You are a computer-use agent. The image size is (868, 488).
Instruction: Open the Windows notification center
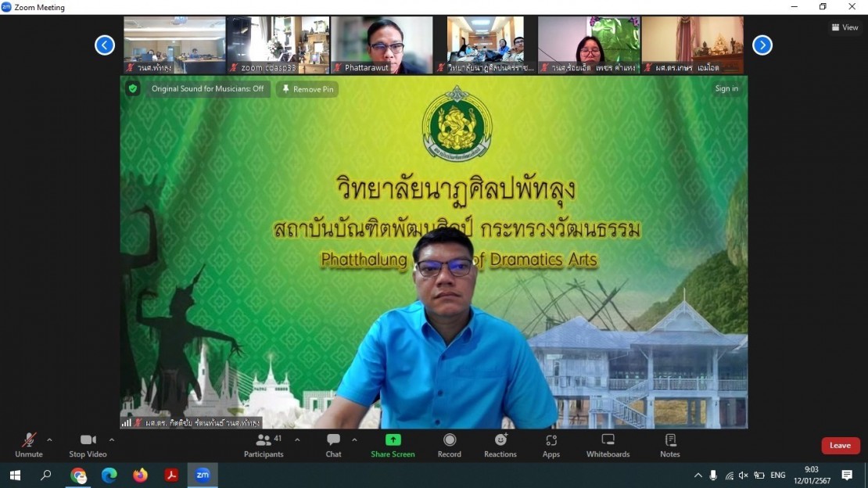(x=847, y=475)
